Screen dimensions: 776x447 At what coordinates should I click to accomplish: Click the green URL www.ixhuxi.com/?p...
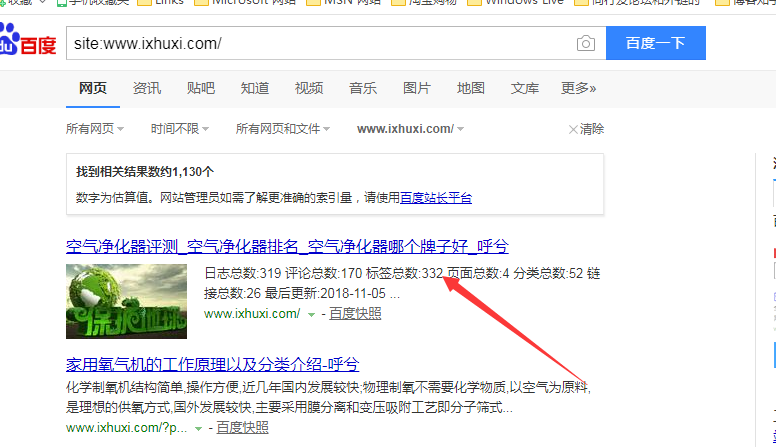(126, 428)
